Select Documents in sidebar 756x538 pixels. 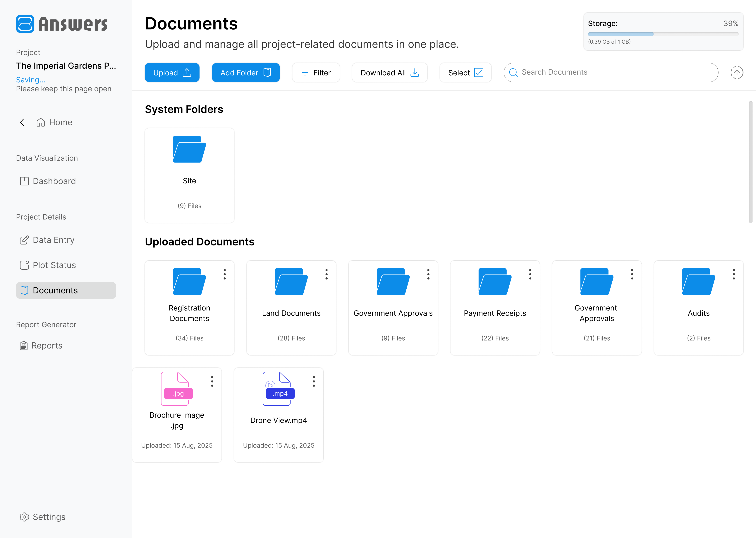click(x=66, y=290)
